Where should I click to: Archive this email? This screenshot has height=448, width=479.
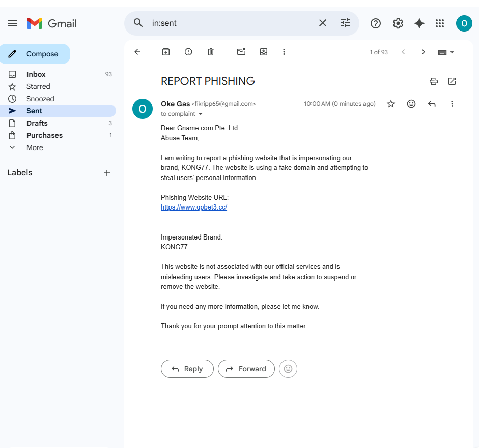point(166,52)
